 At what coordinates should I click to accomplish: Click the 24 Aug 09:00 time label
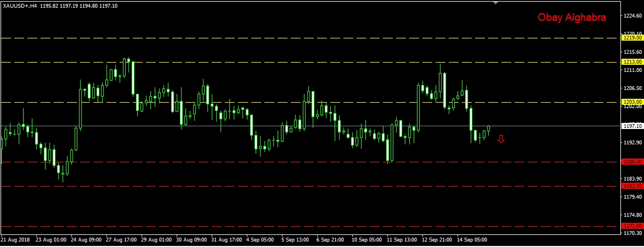click(86, 240)
